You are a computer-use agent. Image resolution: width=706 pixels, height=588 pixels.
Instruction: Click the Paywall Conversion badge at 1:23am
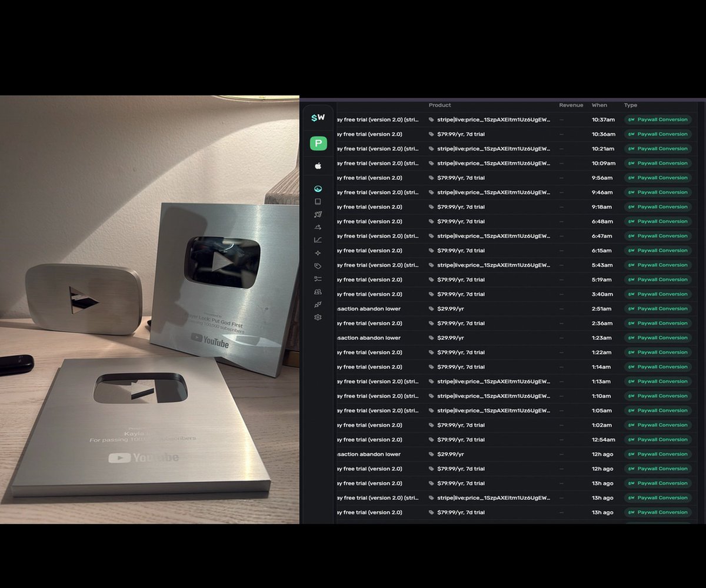pyautogui.click(x=657, y=338)
